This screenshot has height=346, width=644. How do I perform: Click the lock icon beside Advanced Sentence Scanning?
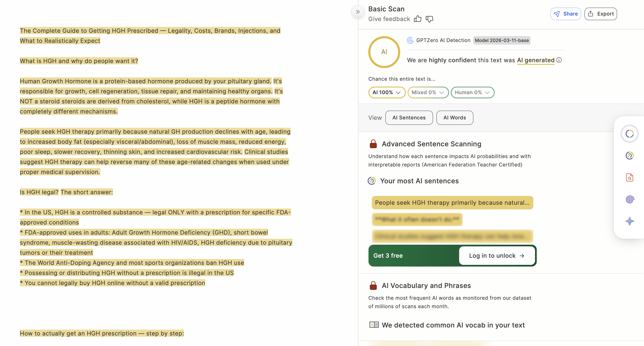373,144
